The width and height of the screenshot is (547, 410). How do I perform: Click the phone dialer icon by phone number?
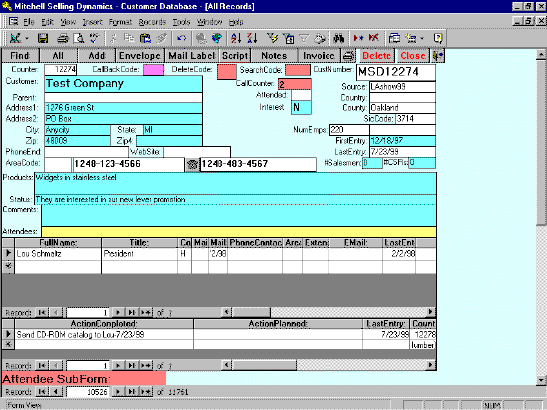[x=192, y=164]
